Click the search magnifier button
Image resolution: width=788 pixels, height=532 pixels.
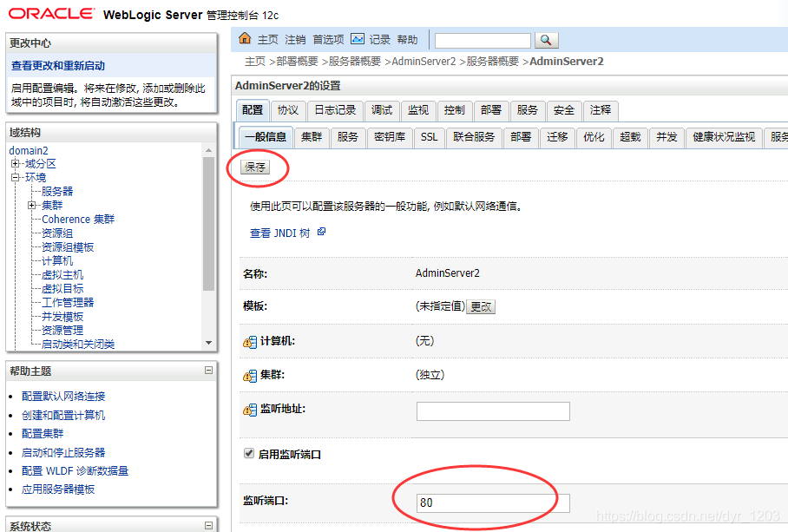pos(546,40)
